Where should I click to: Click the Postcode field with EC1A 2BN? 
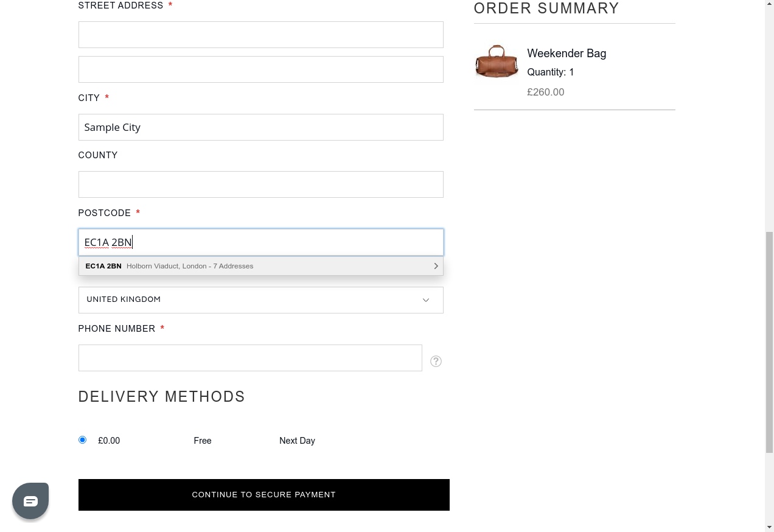pos(260,242)
